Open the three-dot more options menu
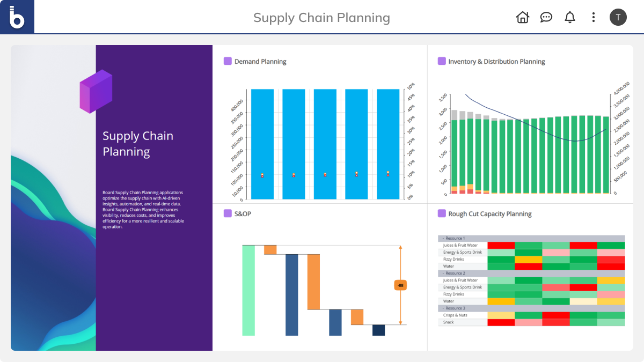This screenshot has width=644, height=362. point(593,17)
